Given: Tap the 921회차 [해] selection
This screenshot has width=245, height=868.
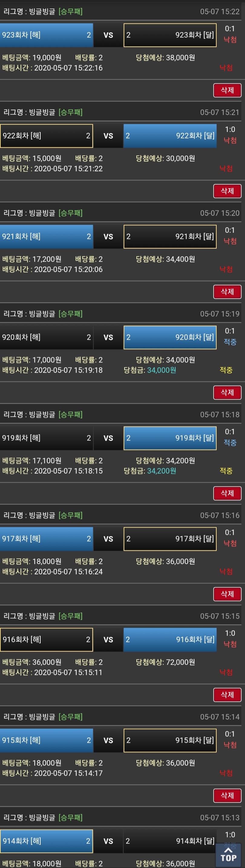Looking at the screenshot, I should click(x=47, y=237).
